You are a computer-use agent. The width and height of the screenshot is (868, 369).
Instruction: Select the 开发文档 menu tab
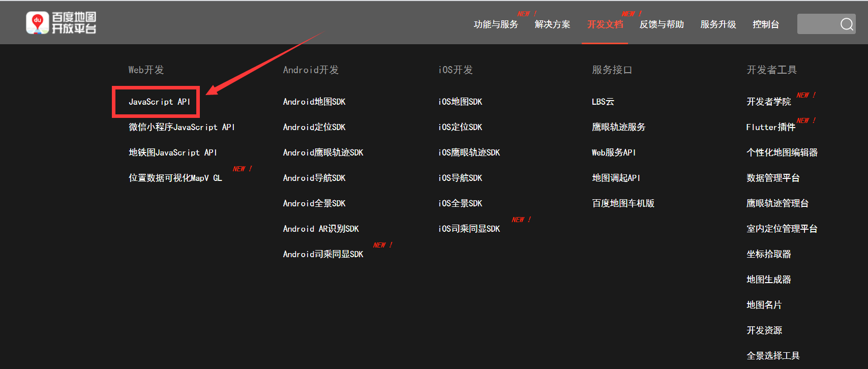click(x=605, y=24)
